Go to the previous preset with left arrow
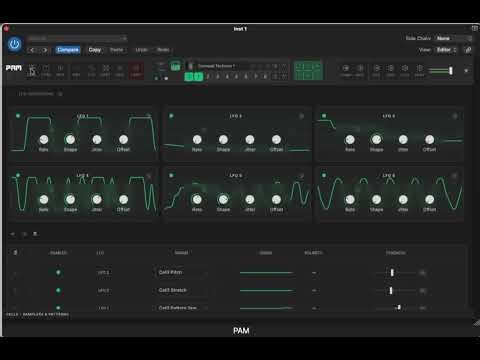 tap(32, 50)
